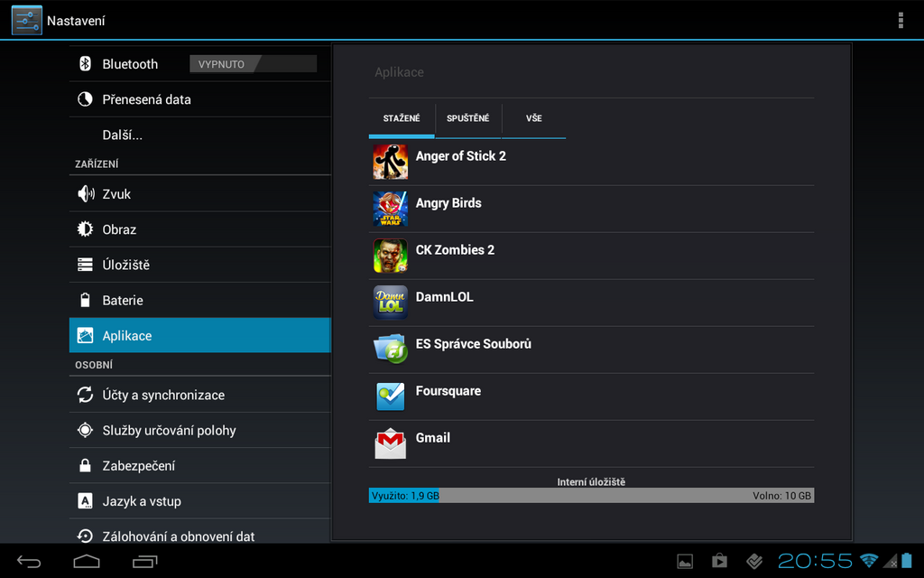
Task: Expand the Další... network settings
Action: (x=122, y=135)
